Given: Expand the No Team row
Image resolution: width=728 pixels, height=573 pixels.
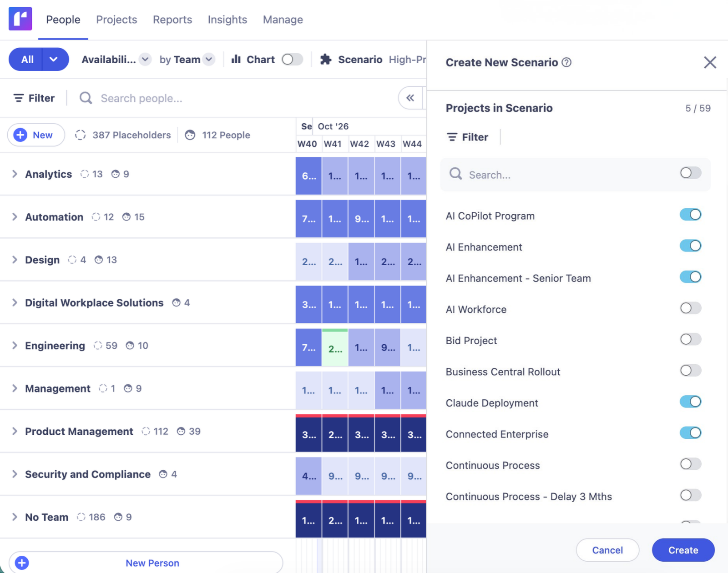Looking at the screenshot, I should 15,517.
